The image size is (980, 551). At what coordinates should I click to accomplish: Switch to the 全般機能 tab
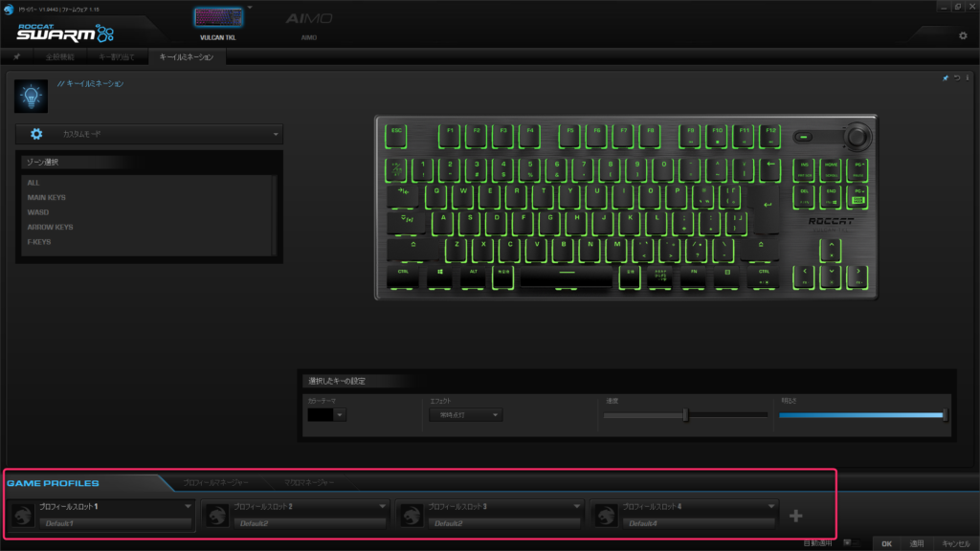pyautogui.click(x=60, y=56)
